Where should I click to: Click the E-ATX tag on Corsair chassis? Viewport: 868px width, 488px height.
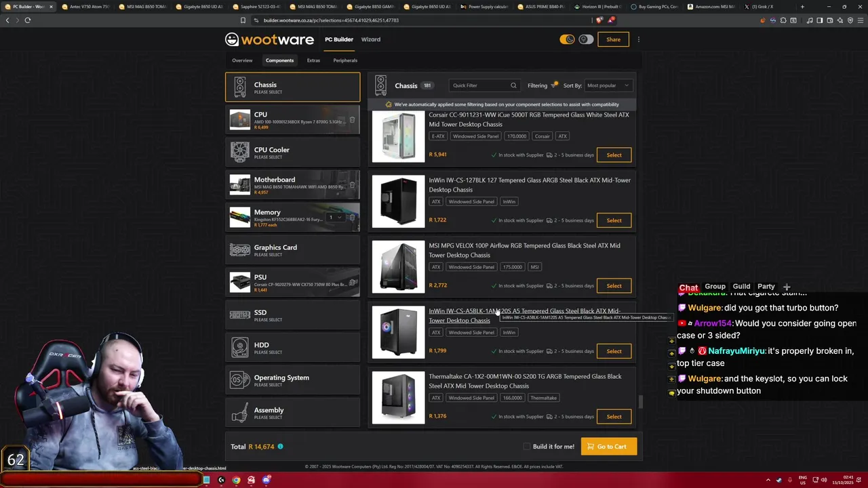tap(437, 136)
